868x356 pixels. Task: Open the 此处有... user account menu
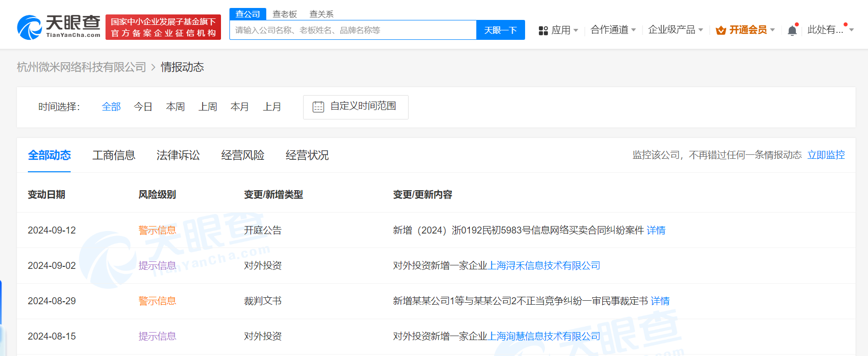[830, 30]
